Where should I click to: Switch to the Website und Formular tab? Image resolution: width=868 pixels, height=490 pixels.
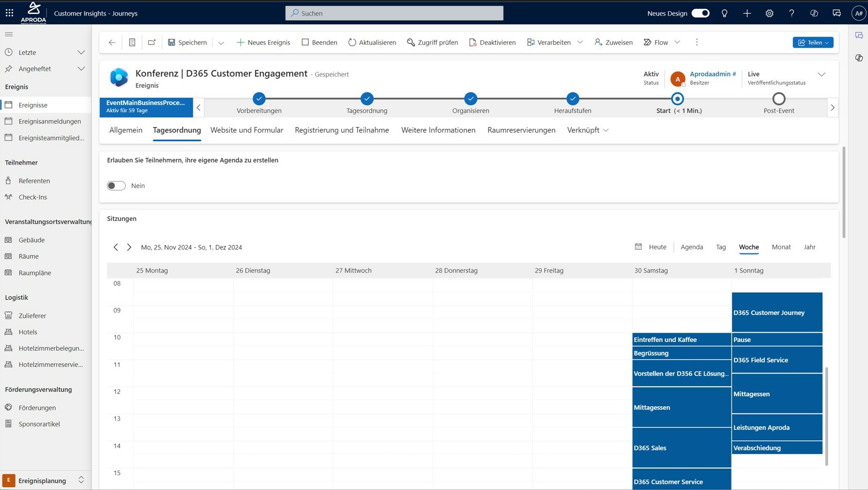click(247, 130)
